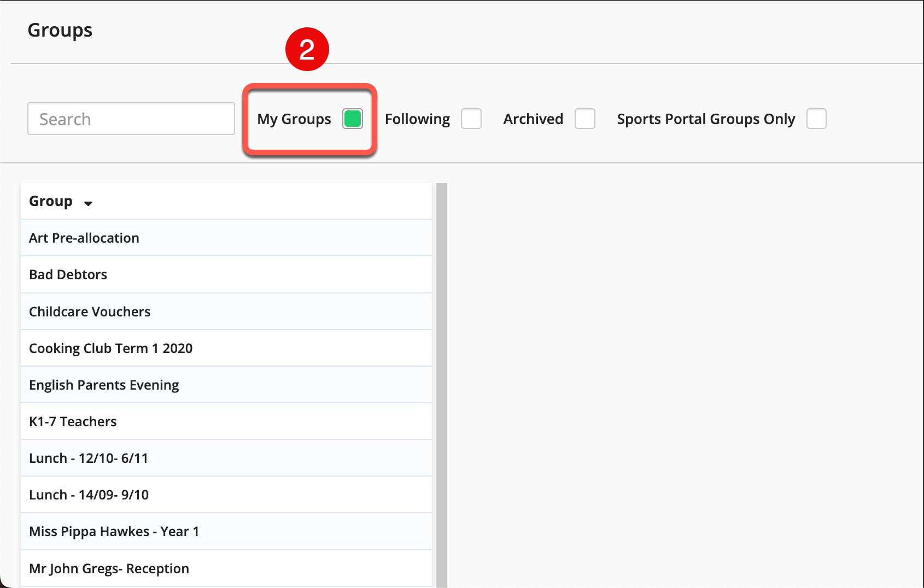This screenshot has width=924, height=588.
Task: Enable the Following checkbox
Action: pos(471,119)
